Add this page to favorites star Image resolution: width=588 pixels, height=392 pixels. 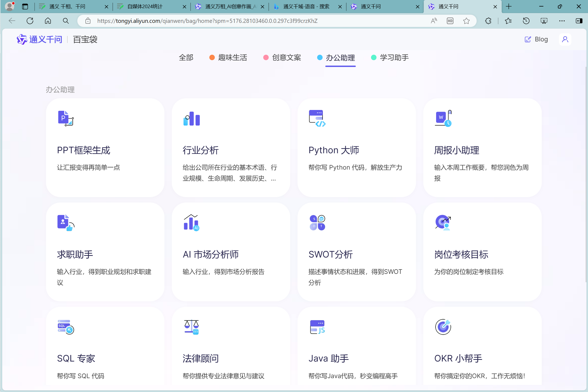467,21
